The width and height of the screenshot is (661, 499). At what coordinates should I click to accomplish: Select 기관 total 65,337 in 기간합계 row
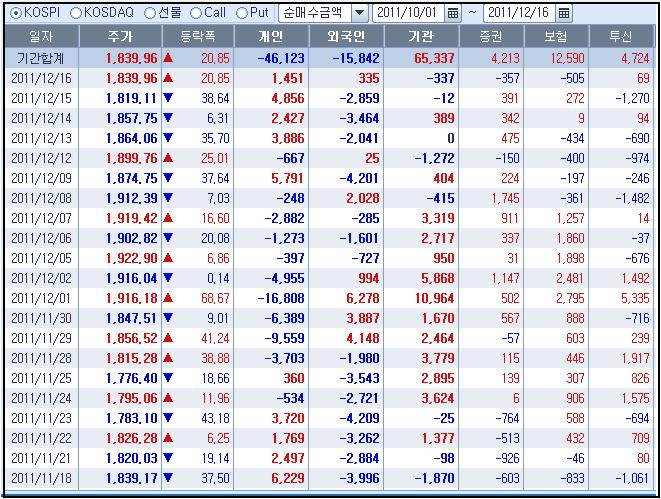434,58
